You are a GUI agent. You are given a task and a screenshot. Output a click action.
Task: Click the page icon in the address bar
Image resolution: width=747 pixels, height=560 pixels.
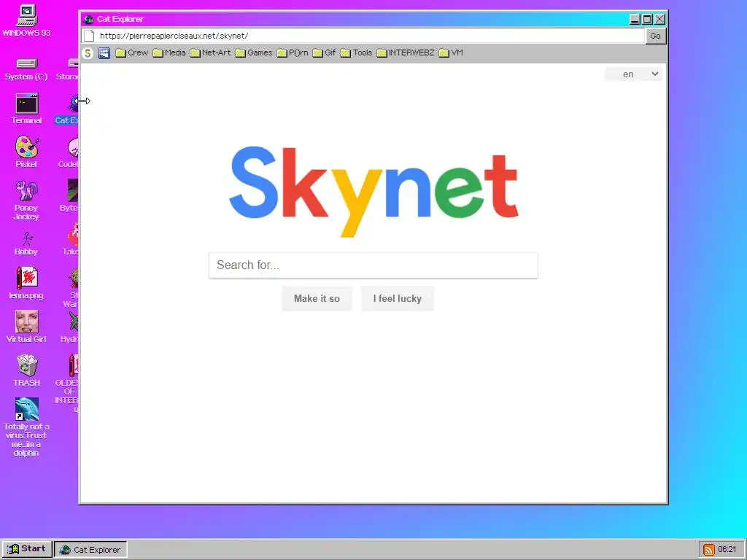[89, 36]
